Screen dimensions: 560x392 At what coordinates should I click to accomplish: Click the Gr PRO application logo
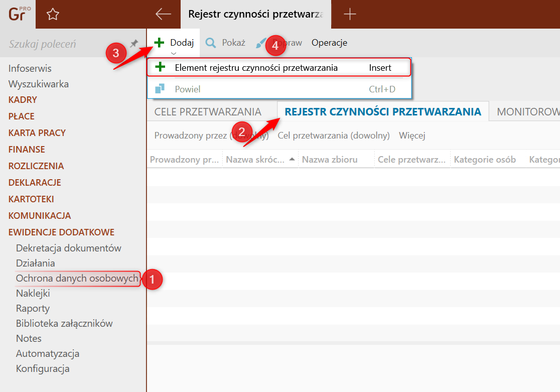19,14
